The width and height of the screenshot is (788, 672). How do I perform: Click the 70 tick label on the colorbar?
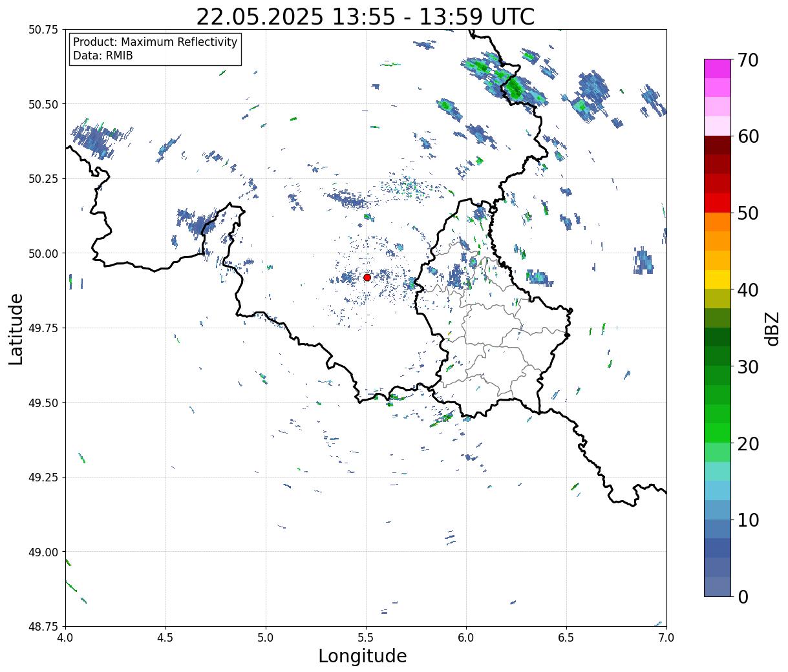747,60
